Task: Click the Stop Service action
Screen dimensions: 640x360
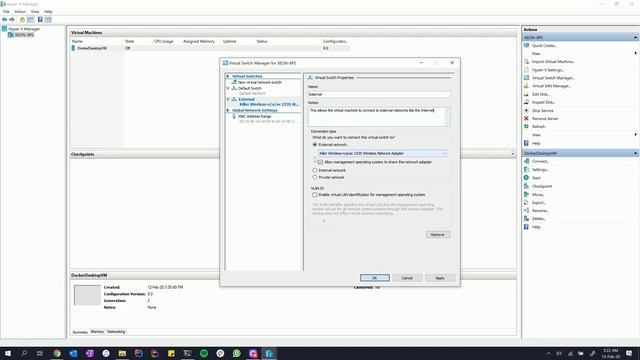Action: 542,110
